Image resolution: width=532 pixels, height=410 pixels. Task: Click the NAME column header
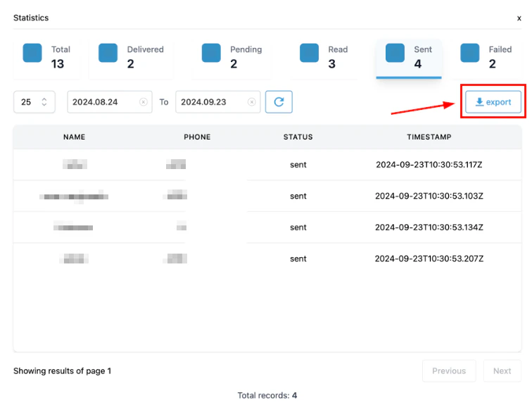pos(75,137)
